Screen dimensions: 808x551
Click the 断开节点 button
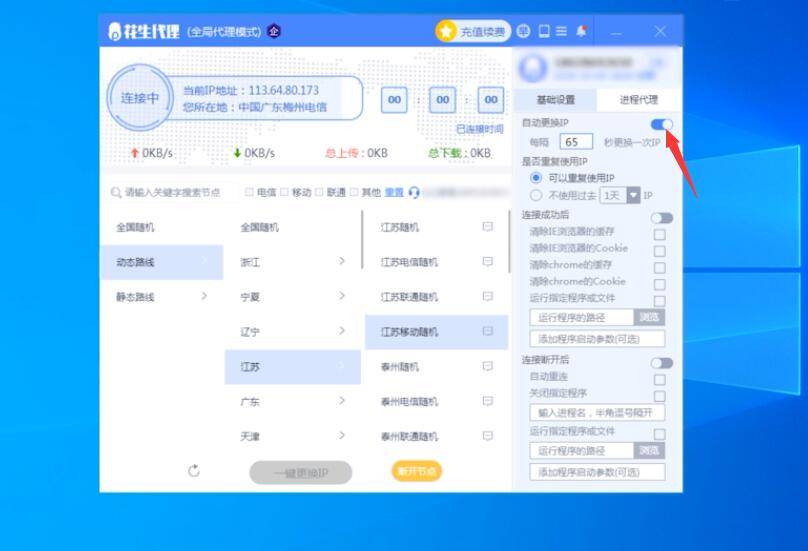tap(417, 471)
